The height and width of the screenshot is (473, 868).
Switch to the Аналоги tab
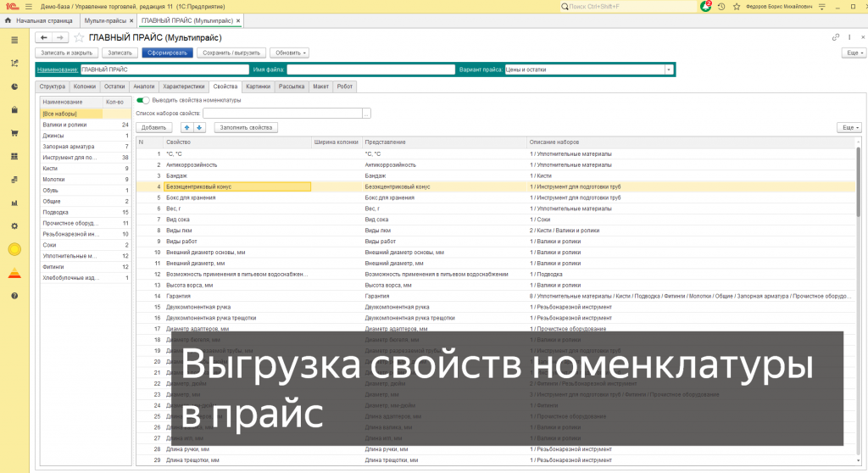coord(144,86)
